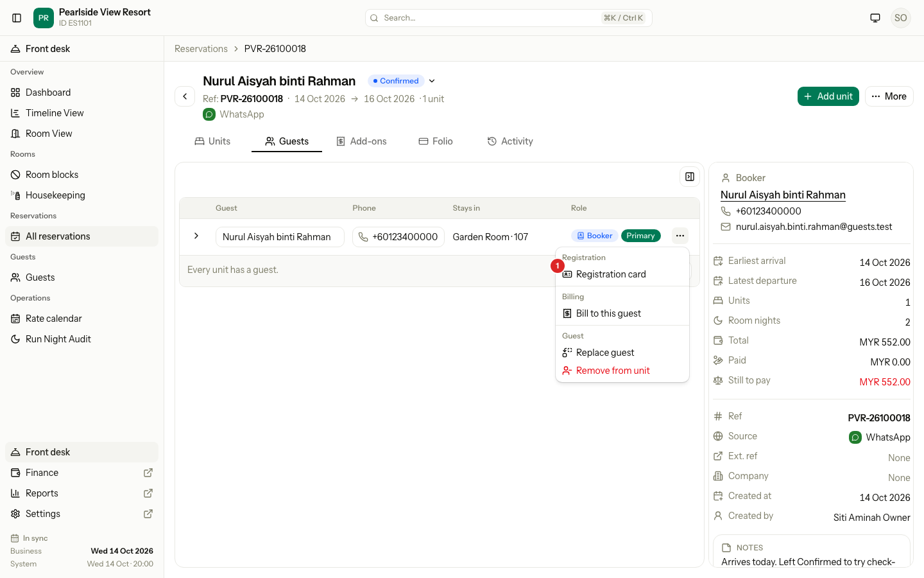Screen dimensions: 924x578
Task: Open row actions ellipsis for Nurul Aisyah
Action: click(x=680, y=236)
